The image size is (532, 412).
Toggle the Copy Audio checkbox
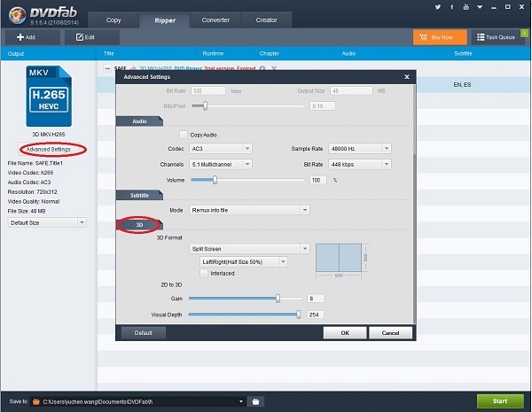tap(184, 135)
